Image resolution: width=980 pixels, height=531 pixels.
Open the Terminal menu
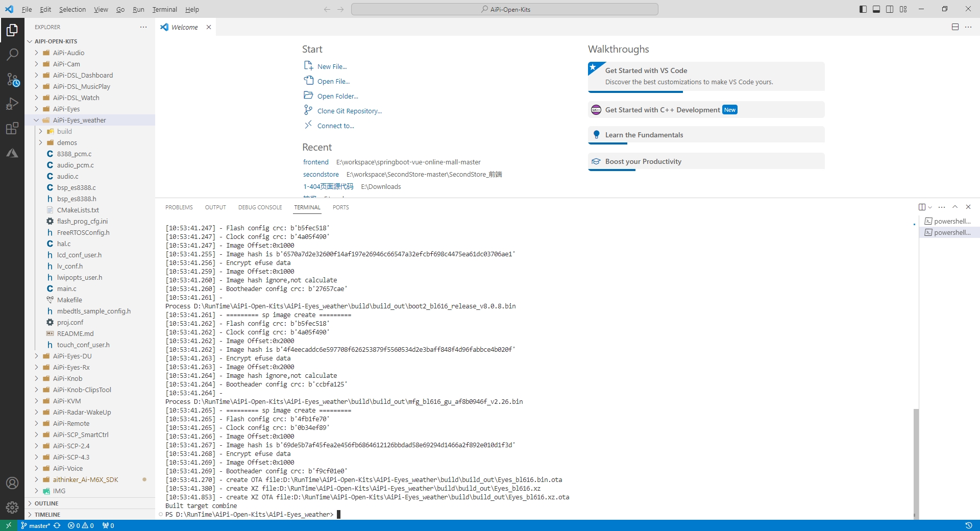tap(164, 9)
